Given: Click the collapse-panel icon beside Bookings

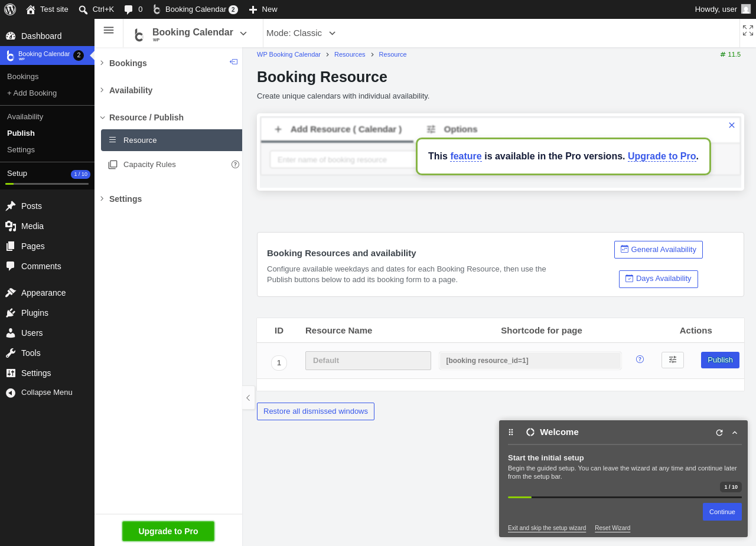Looking at the screenshot, I should coord(234,62).
